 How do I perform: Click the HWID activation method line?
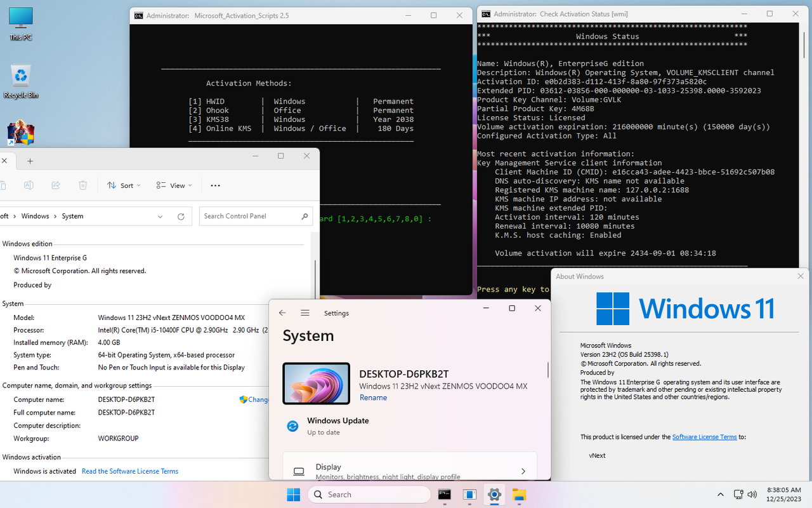[x=301, y=101]
